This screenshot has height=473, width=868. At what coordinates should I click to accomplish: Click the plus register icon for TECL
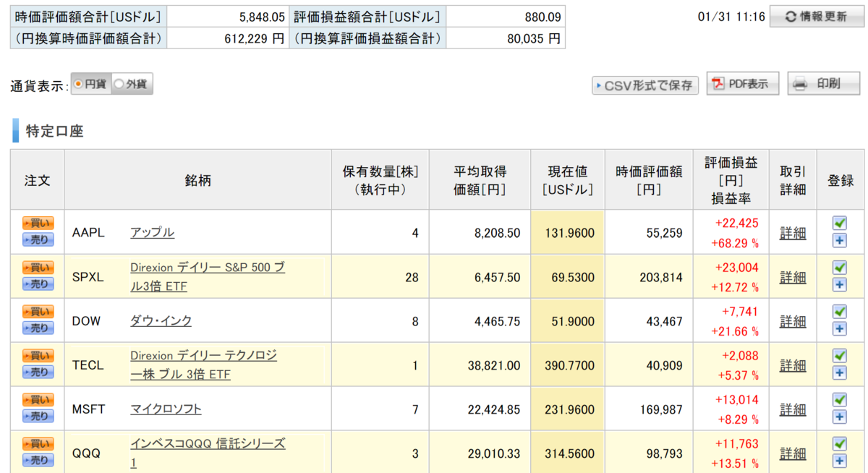tap(840, 372)
